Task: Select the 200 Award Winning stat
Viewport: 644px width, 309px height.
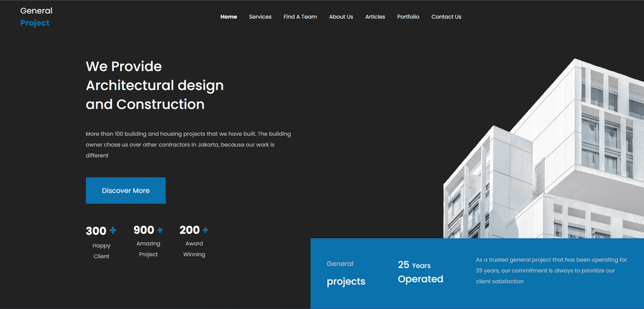Action: 194,241
